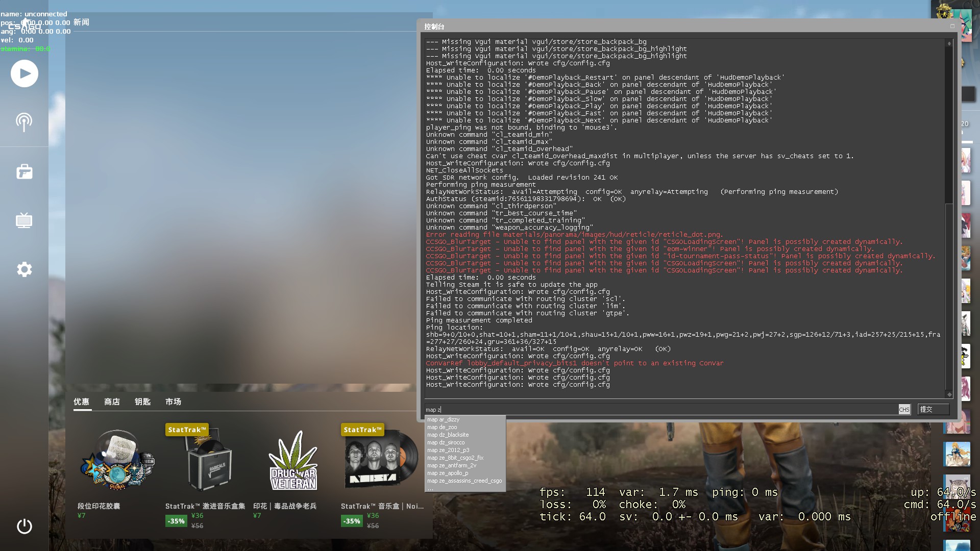Open the 市场 market tab
This screenshot has height=551, width=980.
point(173,402)
